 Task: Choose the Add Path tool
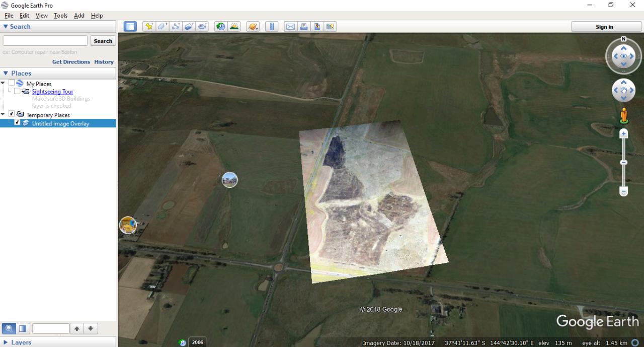(x=176, y=27)
